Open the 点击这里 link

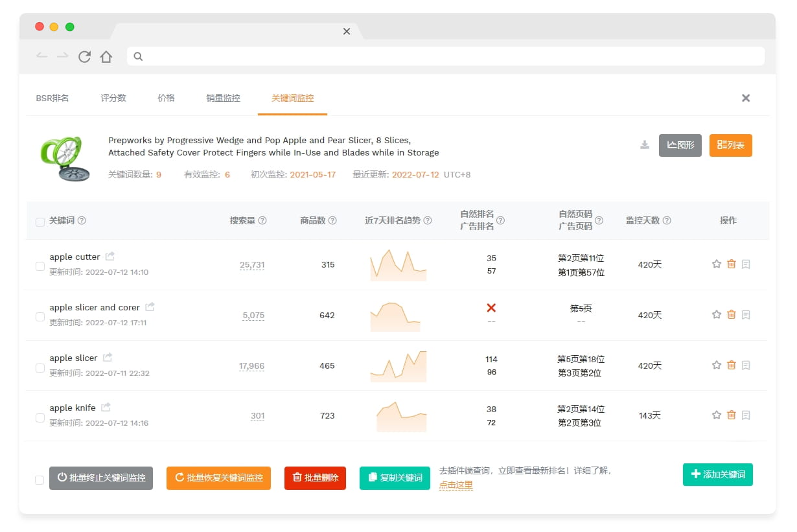pyautogui.click(x=456, y=485)
